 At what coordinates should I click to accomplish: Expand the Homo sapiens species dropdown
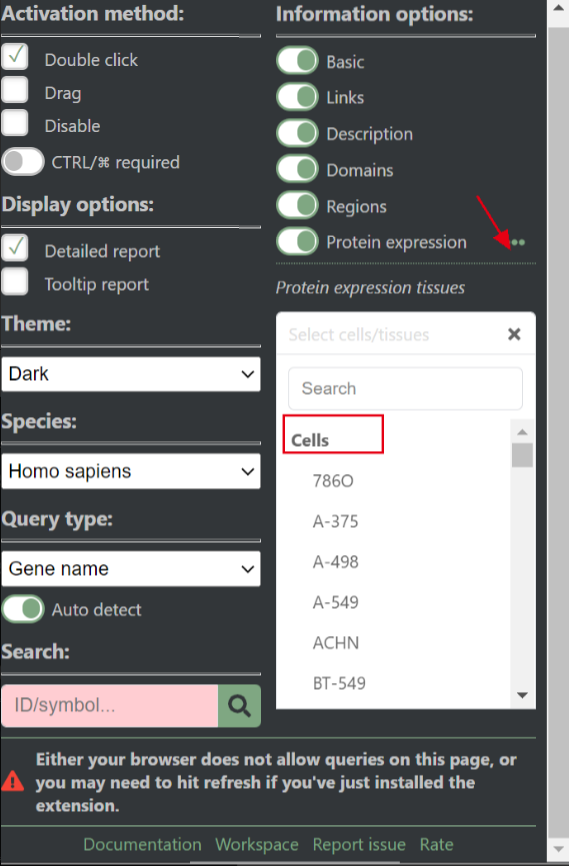pos(131,471)
